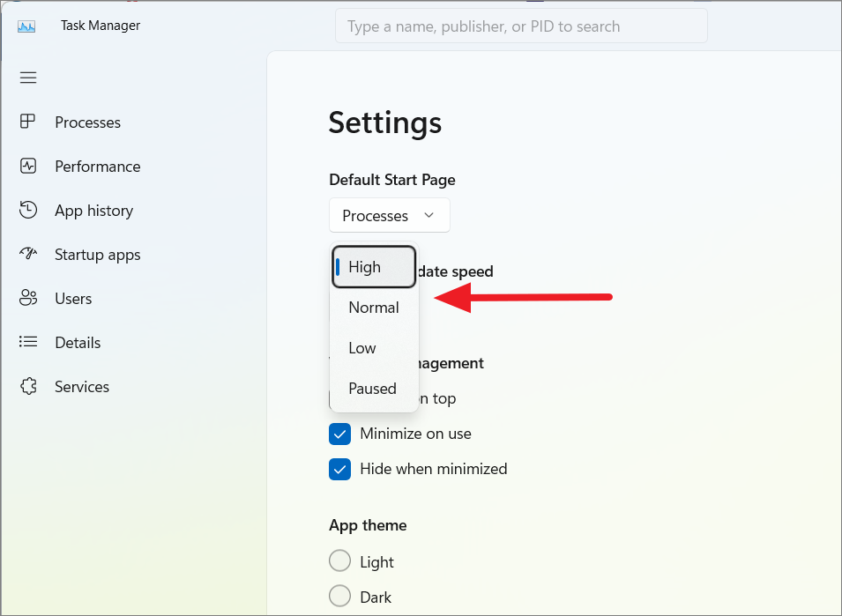
Task: Click the Processes sidebar icon
Action: click(x=28, y=122)
